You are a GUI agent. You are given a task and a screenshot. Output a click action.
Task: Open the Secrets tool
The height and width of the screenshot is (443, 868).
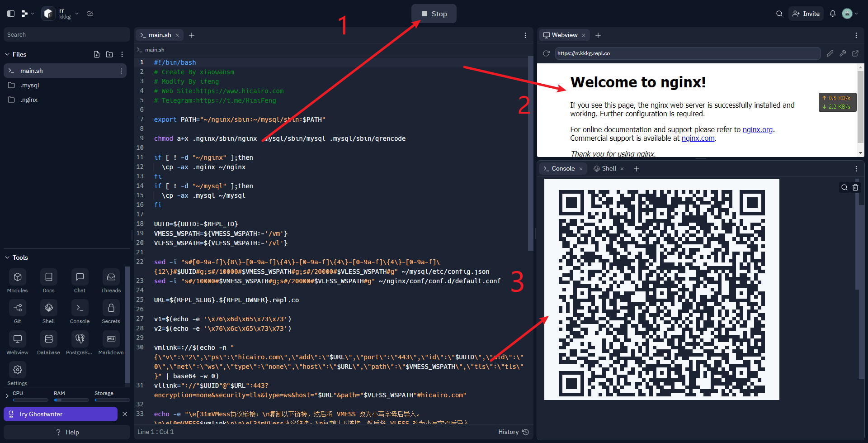pyautogui.click(x=111, y=308)
